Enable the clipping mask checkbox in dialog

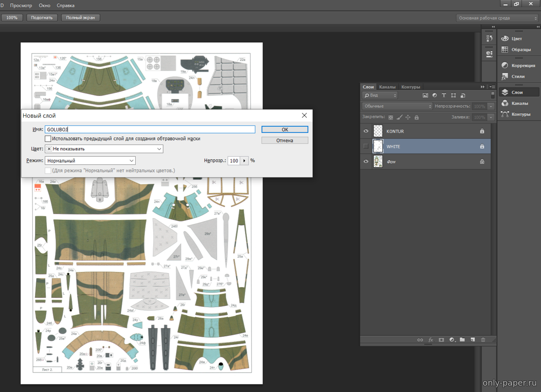coord(48,139)
